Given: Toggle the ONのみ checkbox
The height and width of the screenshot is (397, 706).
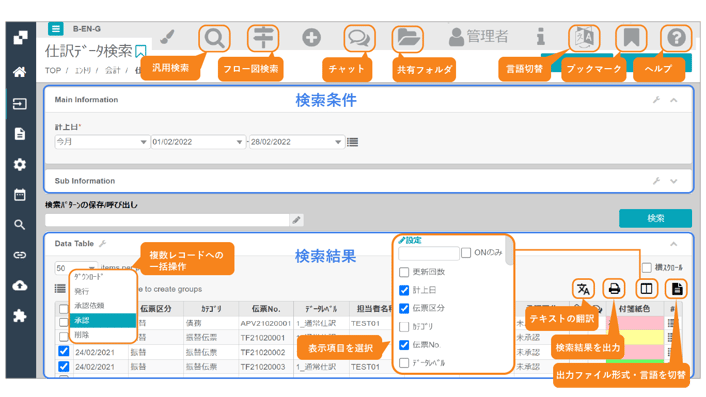Looking at the screenshot, I should click(x=466, y=253).
